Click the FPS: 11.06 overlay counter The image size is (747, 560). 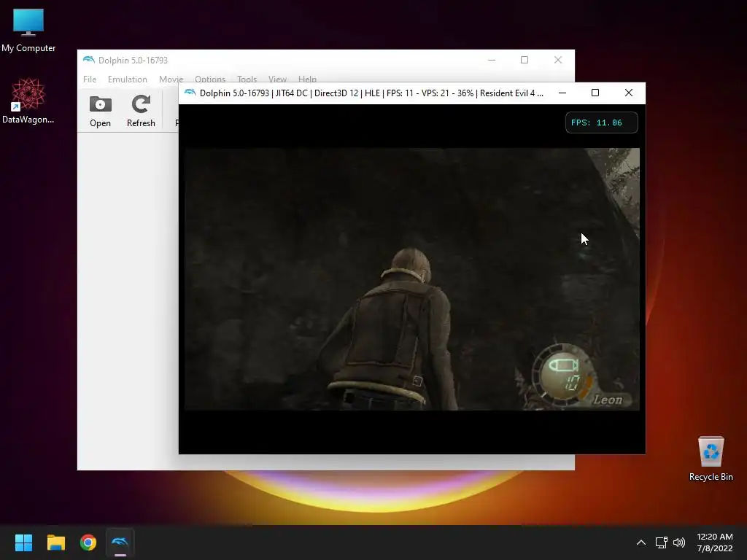point(601,122)
